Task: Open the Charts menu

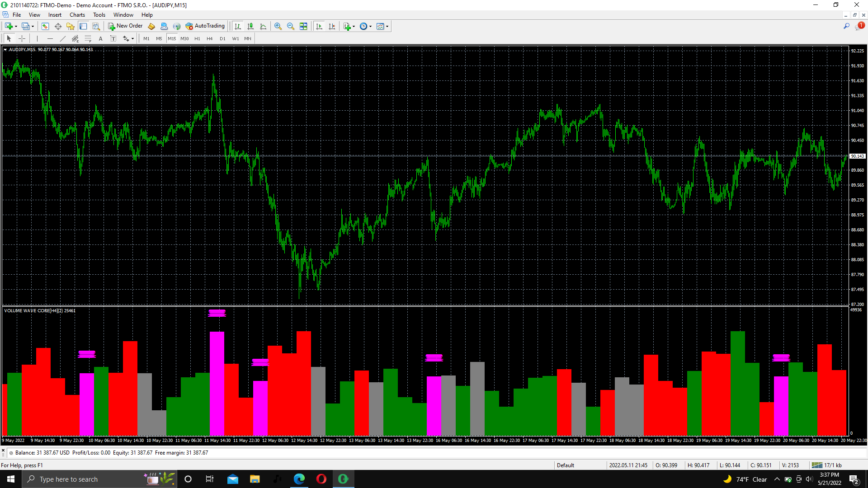Action: 77,15
